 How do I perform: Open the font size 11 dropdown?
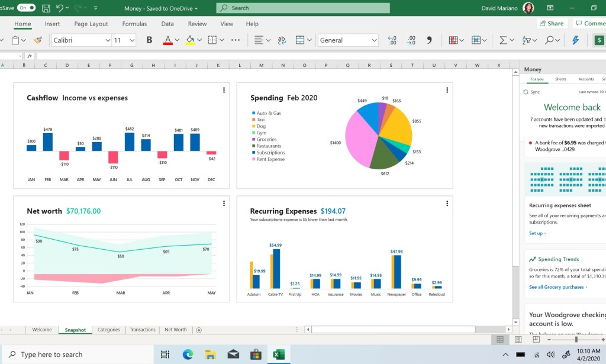[x=132, y=40]
